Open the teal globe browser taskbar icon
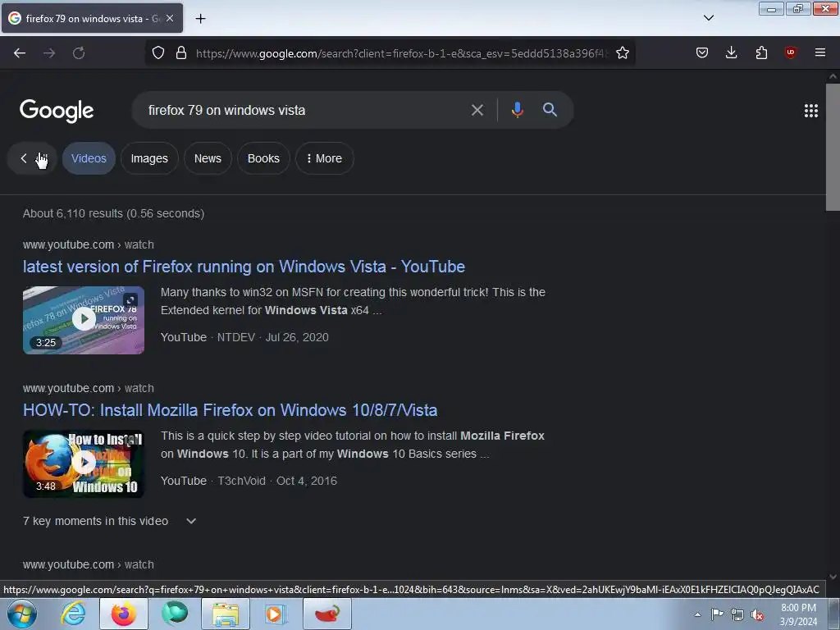This screenshot has height=630, width=840. pos(175,614)
